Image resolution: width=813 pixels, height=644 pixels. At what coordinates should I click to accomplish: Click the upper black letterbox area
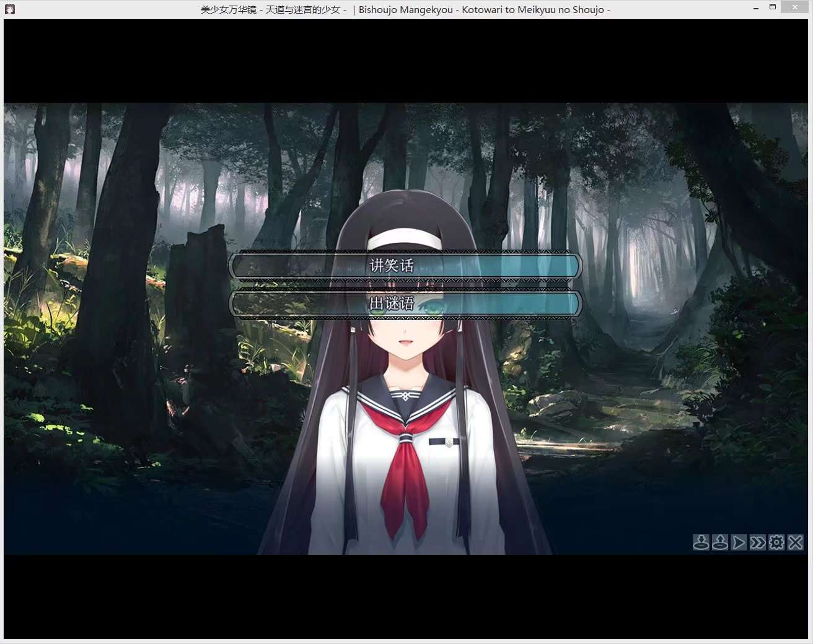tap(405, 61)
